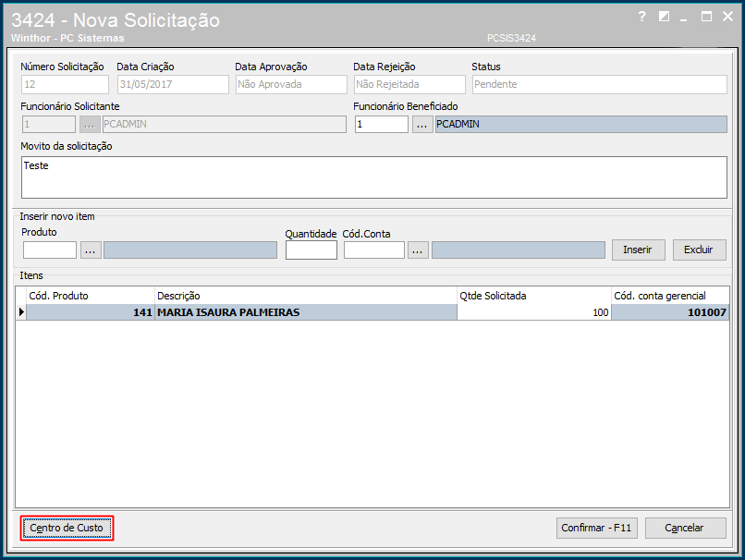Viewport: 745px width, 560px height.
Task: Click the window resize icon beside help
Action: coord(664,17)
